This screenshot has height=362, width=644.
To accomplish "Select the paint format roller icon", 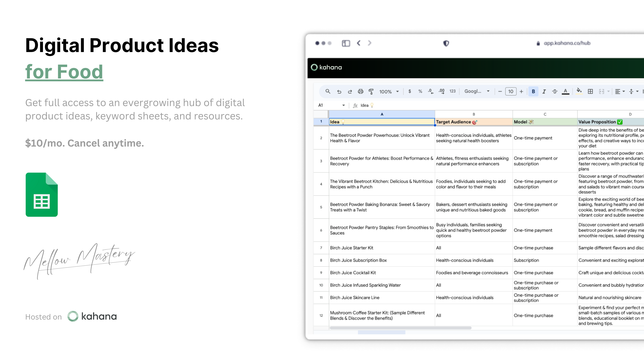I will coord(371,92).
